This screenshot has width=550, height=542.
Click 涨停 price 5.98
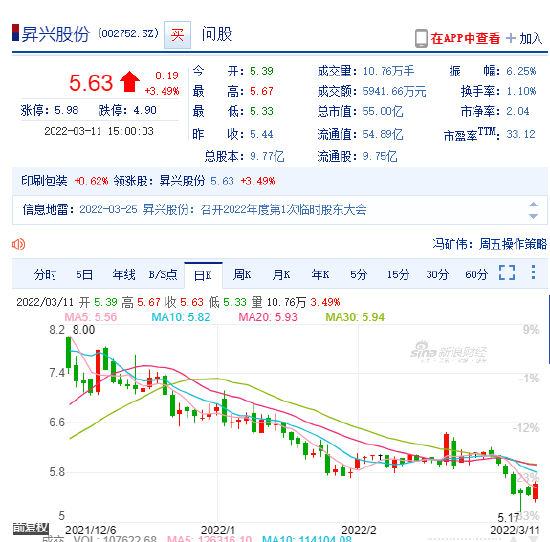tap(66, 110)
